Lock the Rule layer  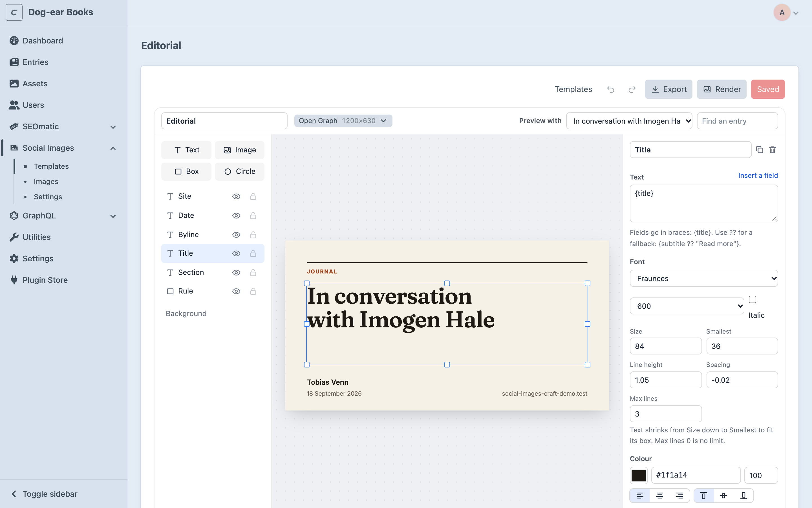pyautogui.click(x=253, y=291)
